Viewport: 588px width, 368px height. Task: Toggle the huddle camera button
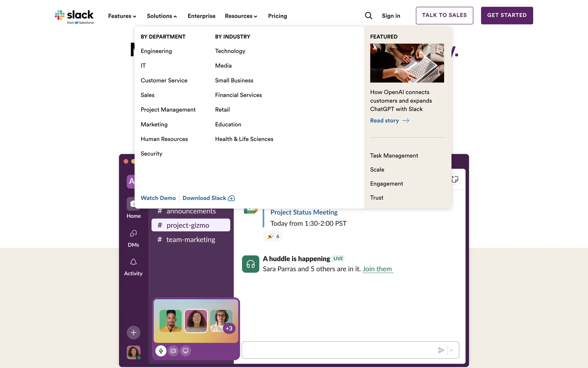pos(173,351)
